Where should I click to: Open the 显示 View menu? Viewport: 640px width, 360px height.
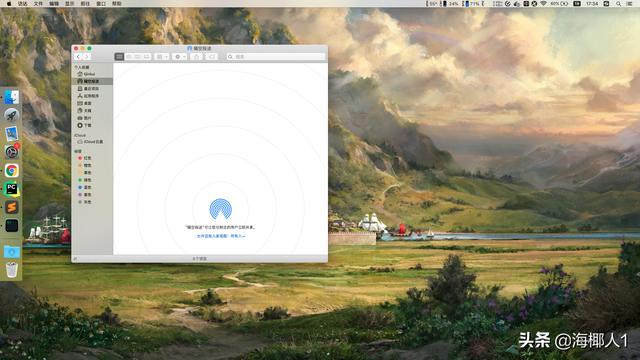click(69, 4)
